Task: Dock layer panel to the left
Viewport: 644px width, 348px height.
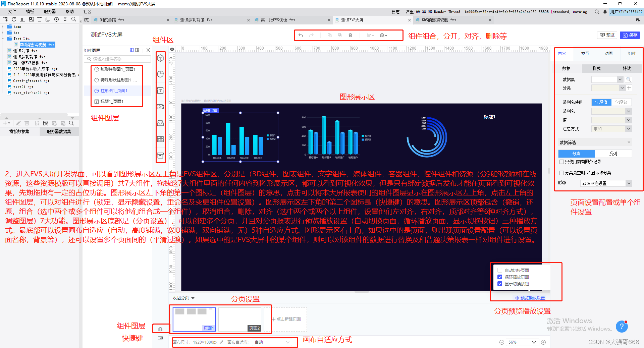Action: point(132,50)
